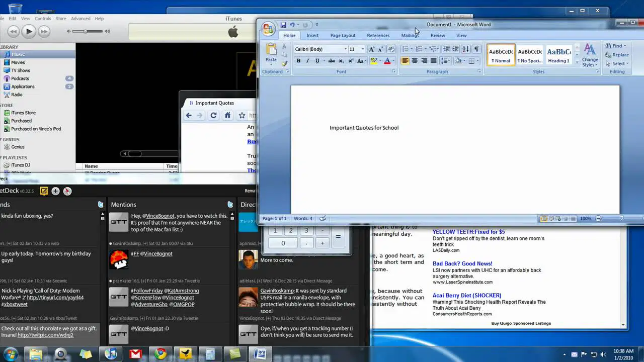Open the Font name dropdown (Calibri)

[x=346, y=49]
